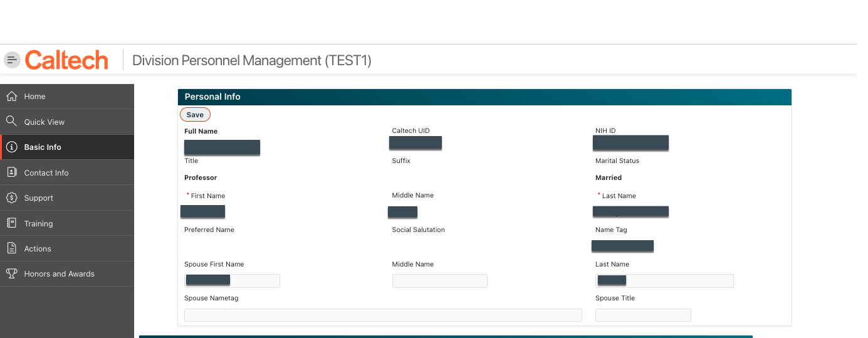Open Support using the dollar icon
Image resolution: width=868 pixels, height=338 pixels.
click(x=11, y=198)
